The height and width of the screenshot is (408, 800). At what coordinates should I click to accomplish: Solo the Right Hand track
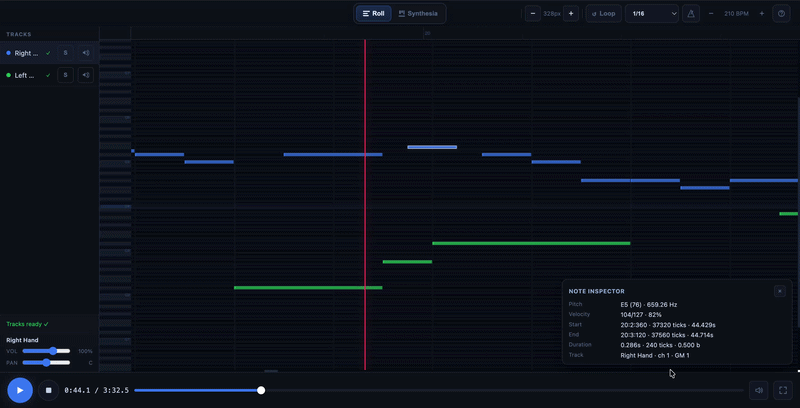point(65,53)
